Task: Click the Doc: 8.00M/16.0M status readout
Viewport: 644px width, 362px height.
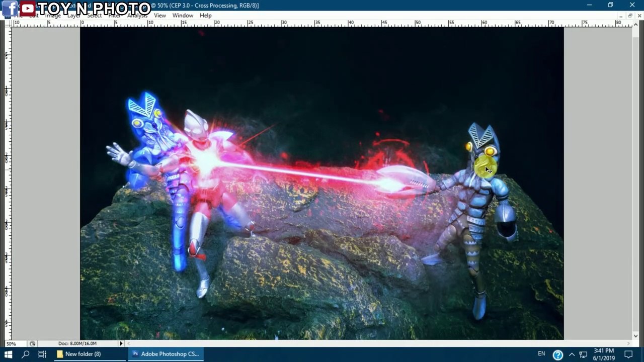Action: (x=77, y=343)
